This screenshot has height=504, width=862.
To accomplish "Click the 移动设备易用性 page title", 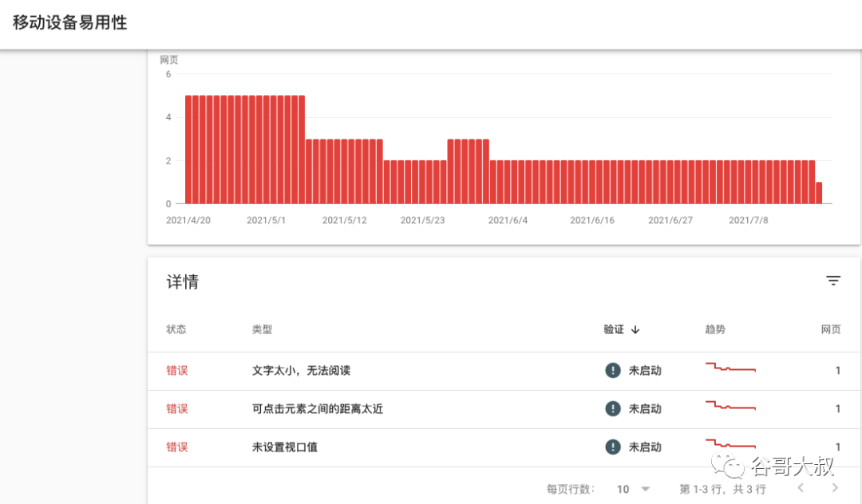I will (x=69, y=22).
